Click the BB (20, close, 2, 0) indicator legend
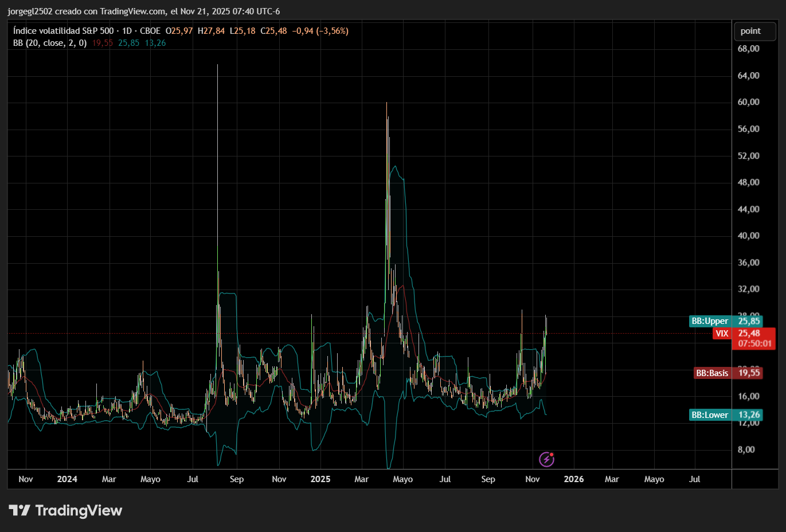 [50, 43]
